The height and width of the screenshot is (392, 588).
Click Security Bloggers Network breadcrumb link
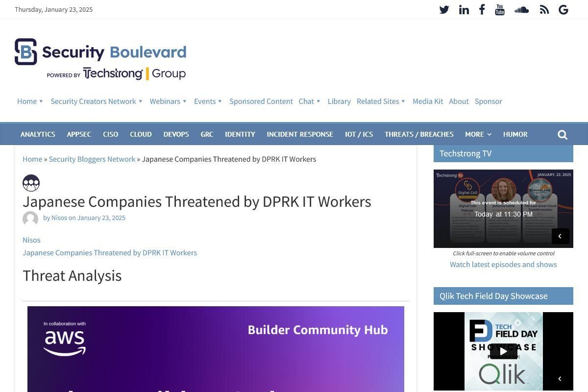pos(92,159)
